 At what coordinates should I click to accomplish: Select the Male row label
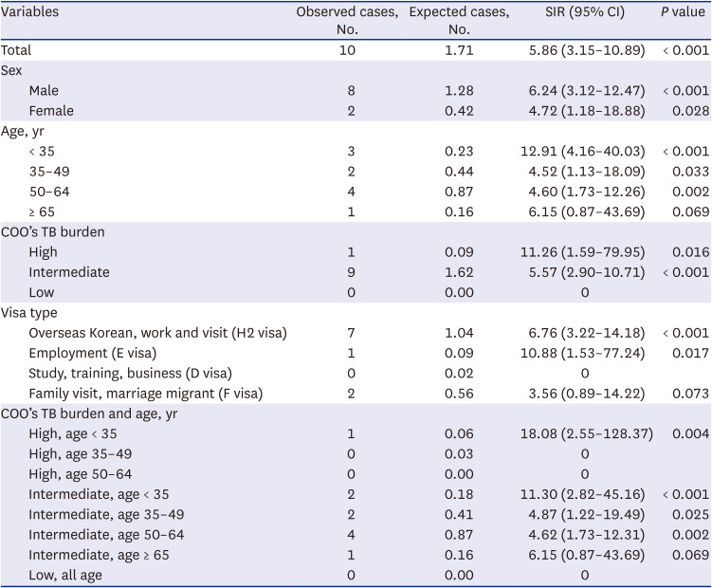coord(44,90)
